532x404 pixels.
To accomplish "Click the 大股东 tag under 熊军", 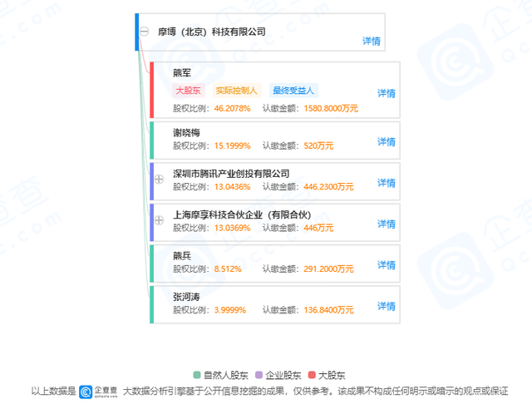I will [x=189, y=91].
